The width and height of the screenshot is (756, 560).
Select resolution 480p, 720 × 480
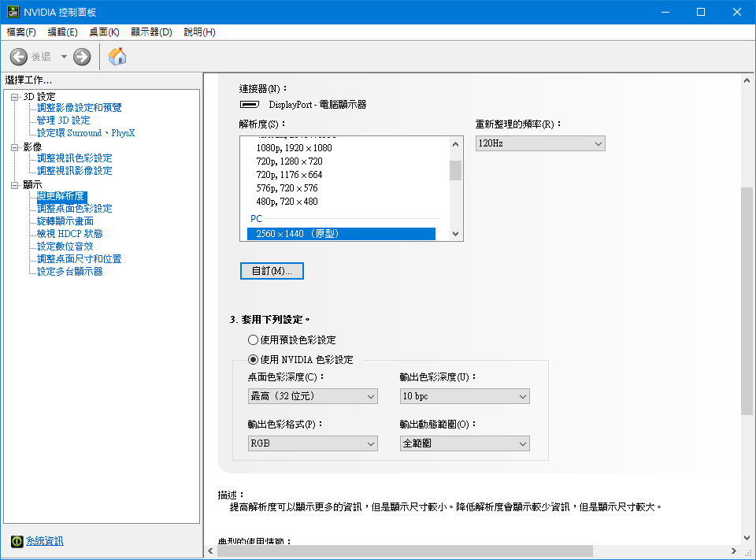[287, 202]
